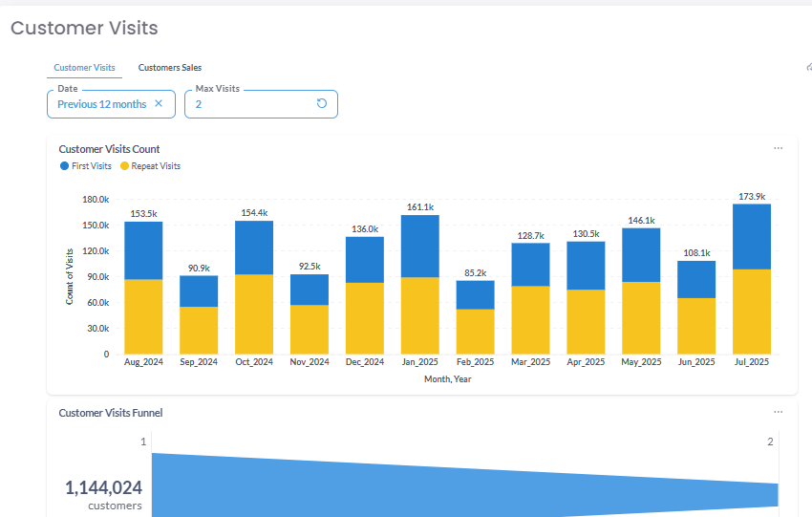The image size is (812, 517).
Task: Click inside the Max Visits field
Action: pyautogui.click(x=250, y=104)
